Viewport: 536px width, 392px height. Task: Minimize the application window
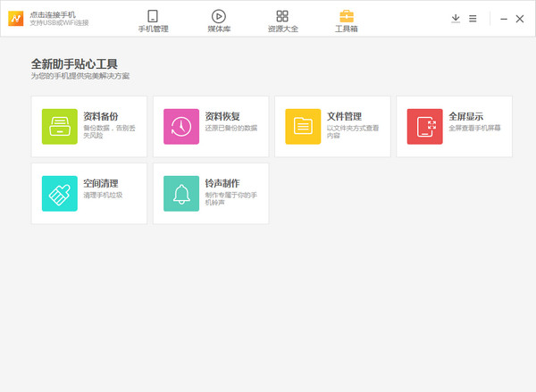504,19
